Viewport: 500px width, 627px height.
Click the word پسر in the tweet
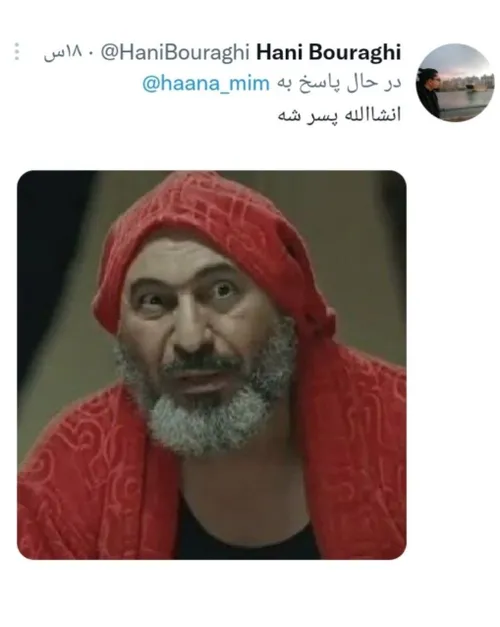pyautogui.click(x=322, y=116)
